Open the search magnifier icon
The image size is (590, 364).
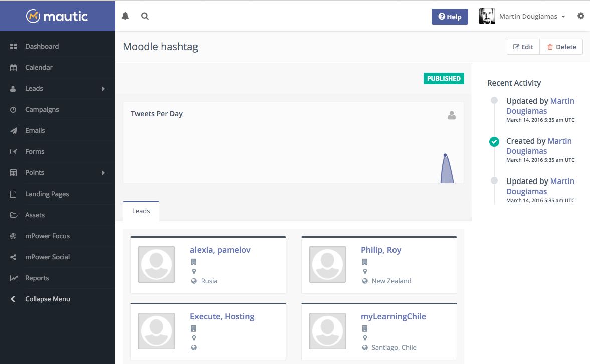(145, 16)
